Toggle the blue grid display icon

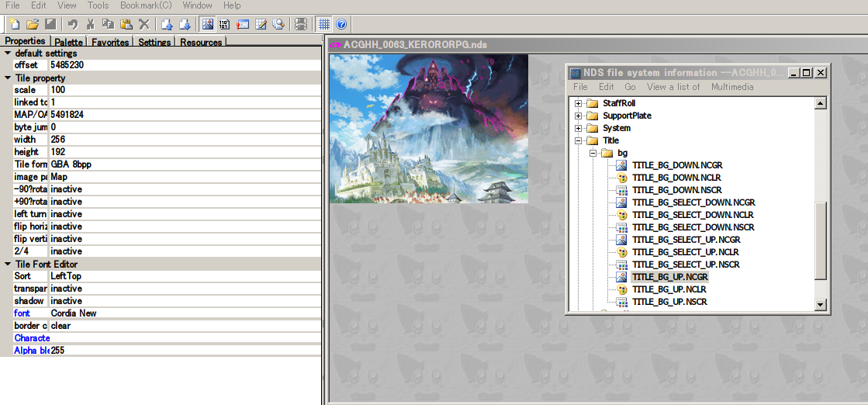coord(324,24)
